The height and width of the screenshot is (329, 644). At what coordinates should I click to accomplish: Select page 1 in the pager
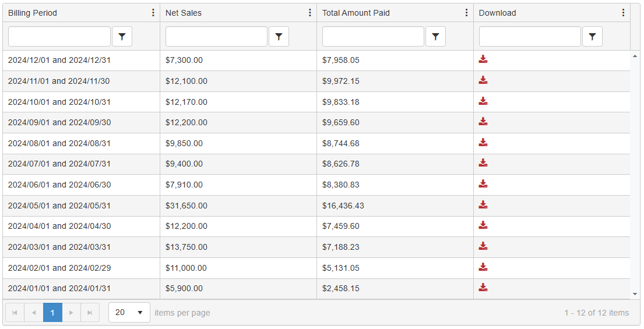click(x=52, y=313)
